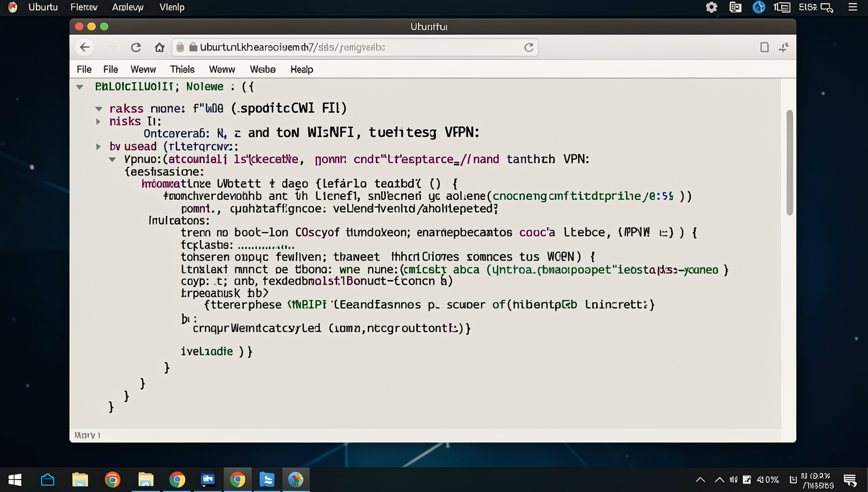868x492 pixels.
Task: Open the Heelp menu
Action: [x=302, y=70]
